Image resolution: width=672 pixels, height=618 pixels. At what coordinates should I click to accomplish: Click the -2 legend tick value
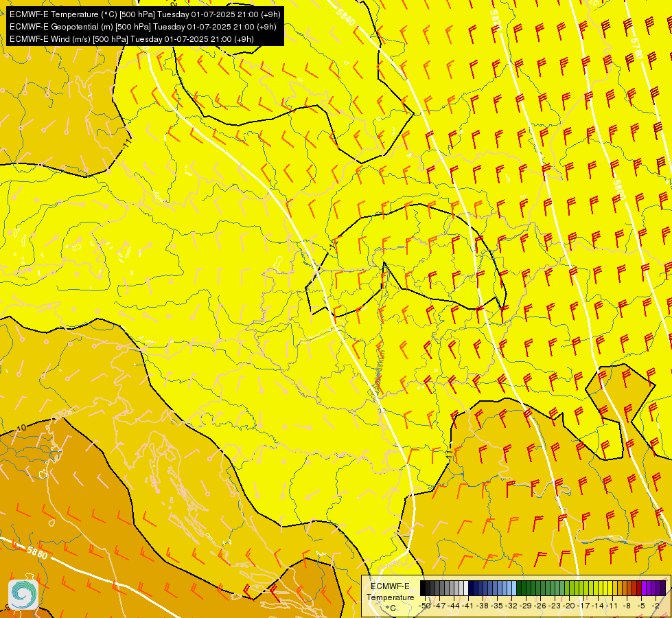point(657,606)
